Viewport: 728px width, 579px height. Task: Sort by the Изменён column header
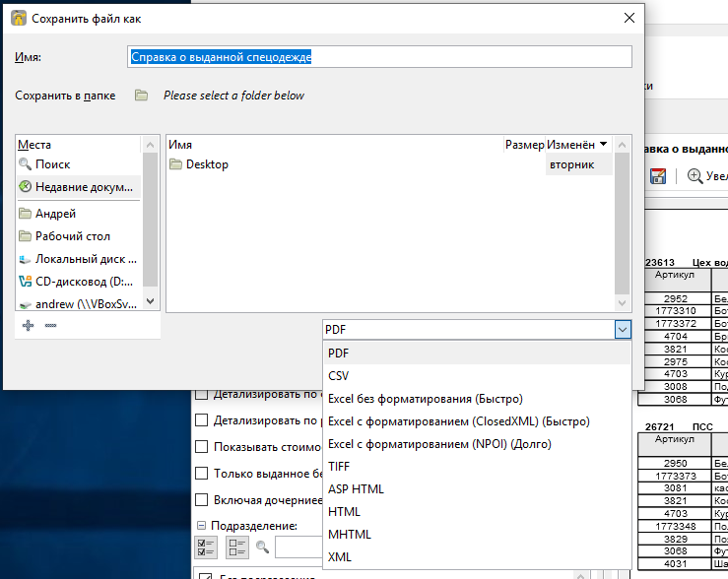tap(576, 145)
